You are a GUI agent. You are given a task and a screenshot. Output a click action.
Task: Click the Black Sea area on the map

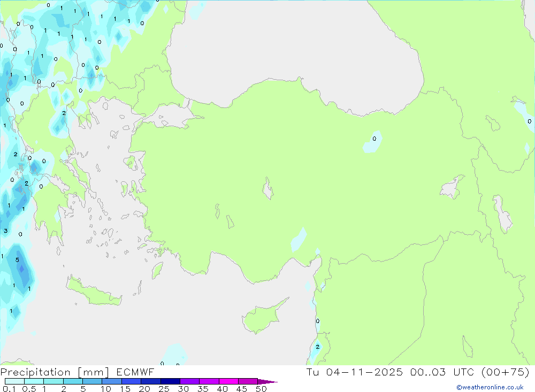293,48
